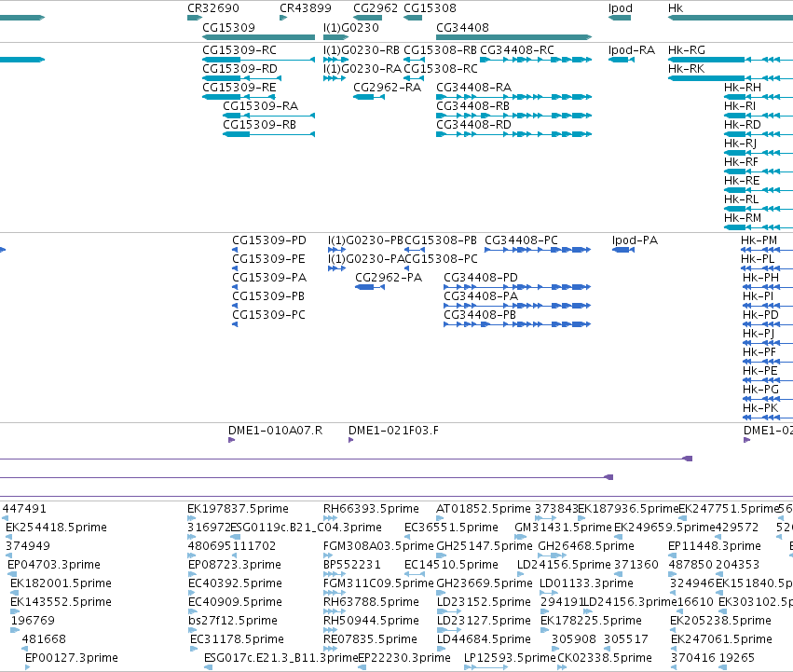Click the EK197837.5prime EST label
Viewport: 793px width, 672px height.
tap(238, 509)
